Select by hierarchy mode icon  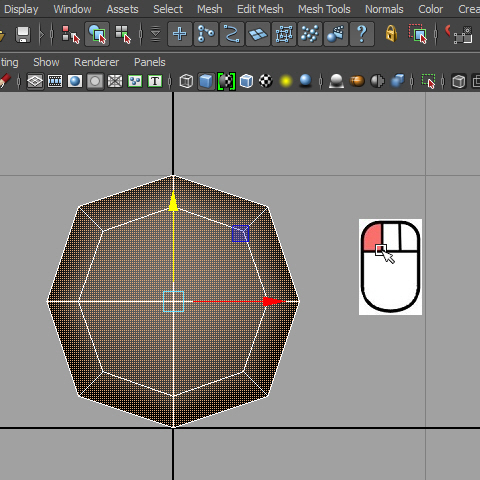pos(71,34)
